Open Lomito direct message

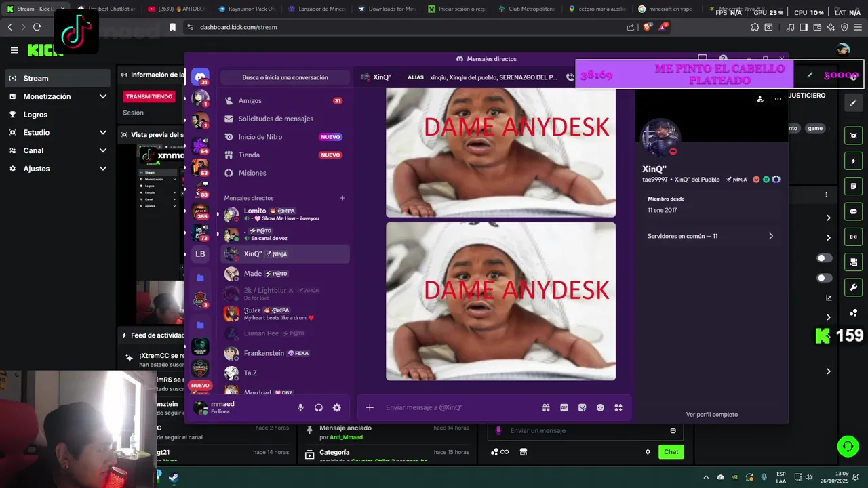285,214
